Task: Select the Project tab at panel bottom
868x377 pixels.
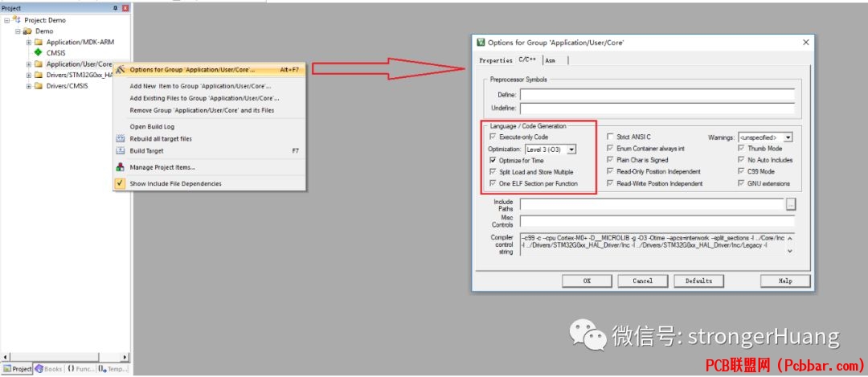Action: point(17,369)
